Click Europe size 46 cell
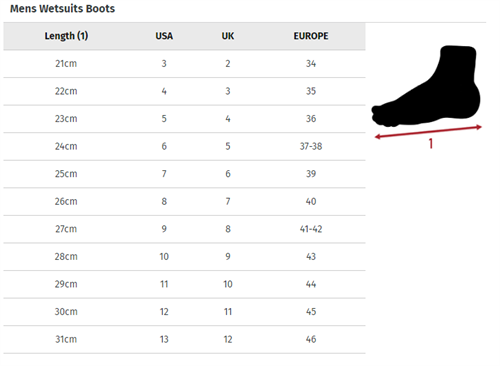 click(311, 339)
